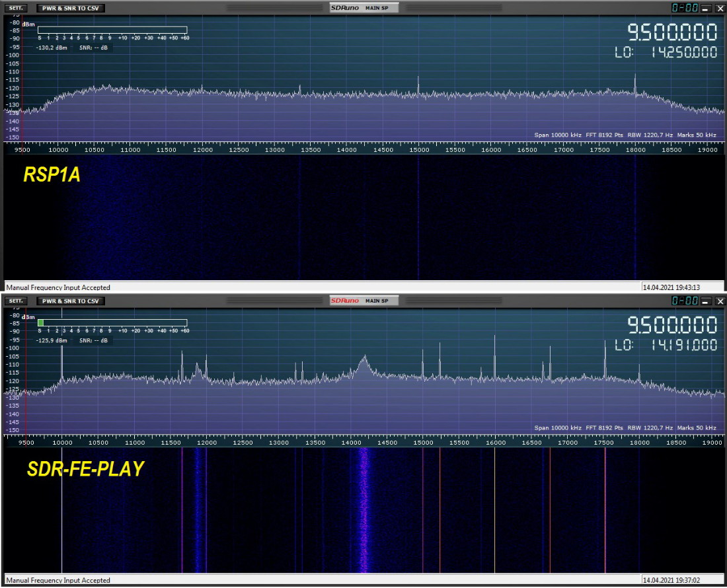
Task: Click the 15000 kHz signal peak in upper spectrum
Action: pyautogui.click(x=418, y=86)
